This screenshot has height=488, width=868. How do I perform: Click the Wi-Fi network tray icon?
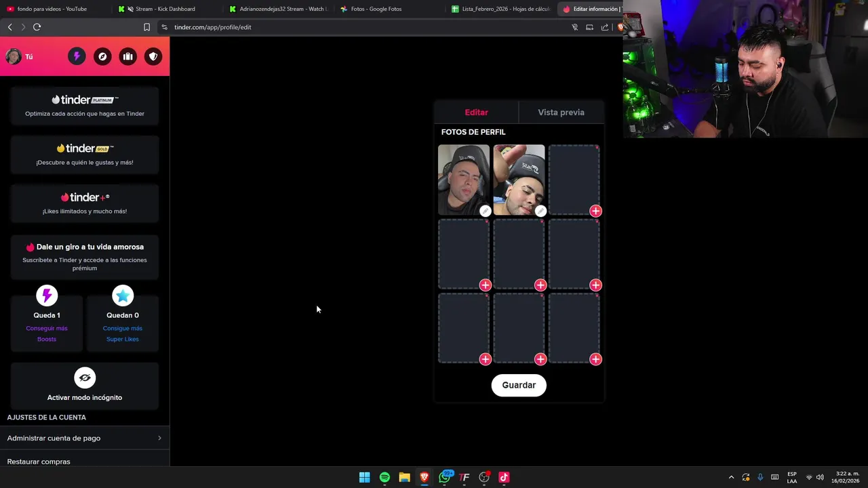[x=809, y=477]
